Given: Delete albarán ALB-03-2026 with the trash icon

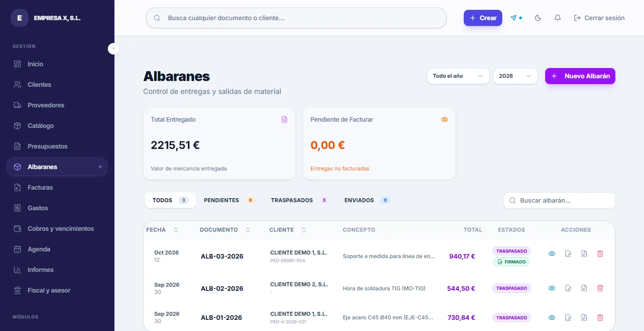Looking at the screenshot, I should coord(600,254).
